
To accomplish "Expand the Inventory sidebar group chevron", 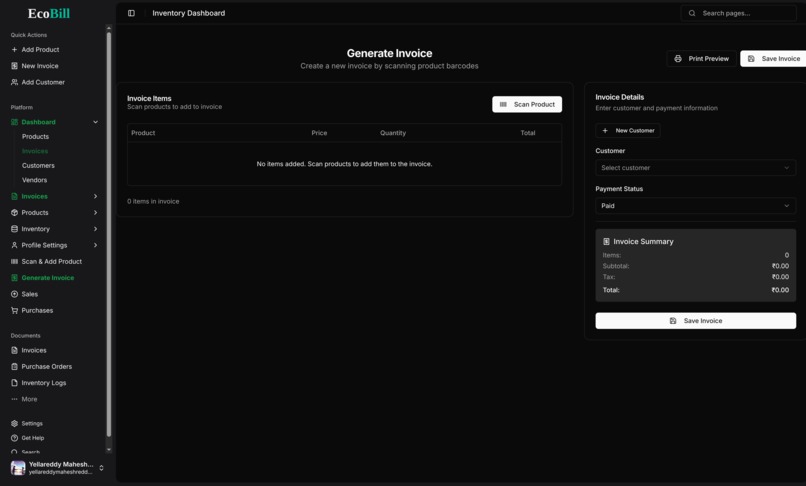I will pyautogui.click(x=96, y=229).
